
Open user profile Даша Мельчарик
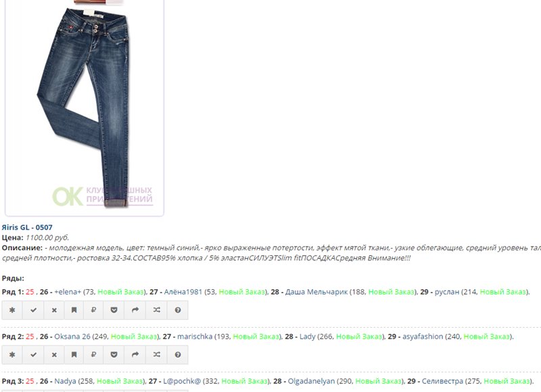coord(316,292)
